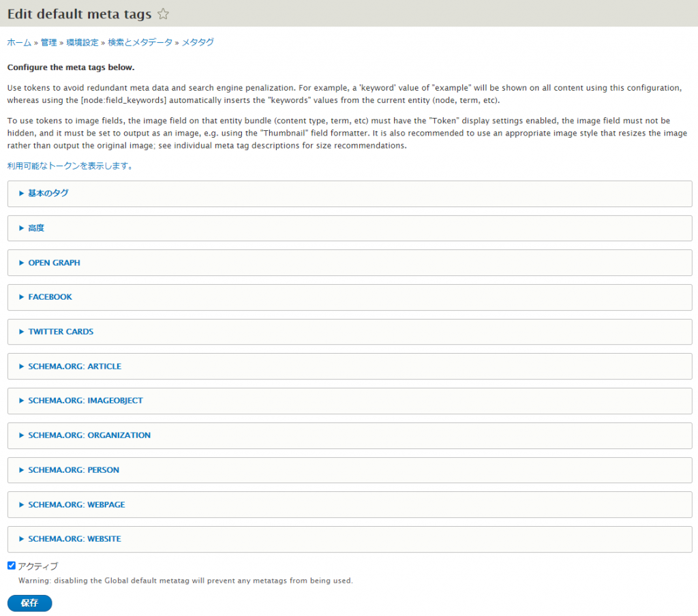Add page to favorites with star icon

[x=164, y=14]
